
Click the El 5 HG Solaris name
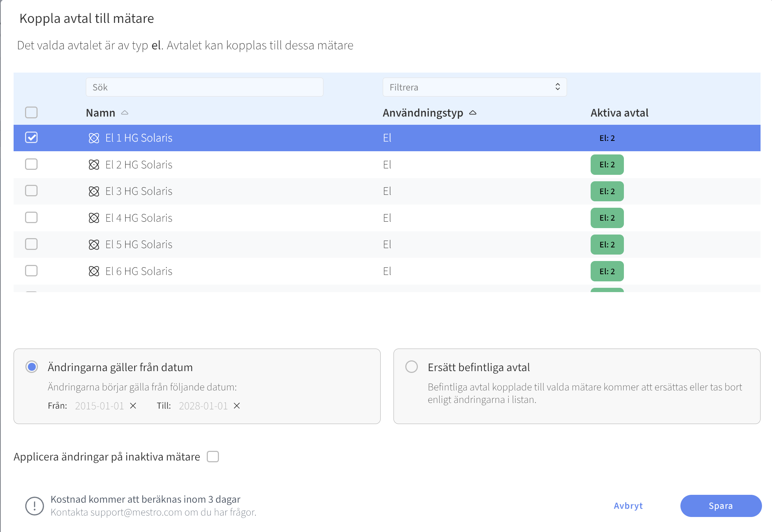(139, 245)
